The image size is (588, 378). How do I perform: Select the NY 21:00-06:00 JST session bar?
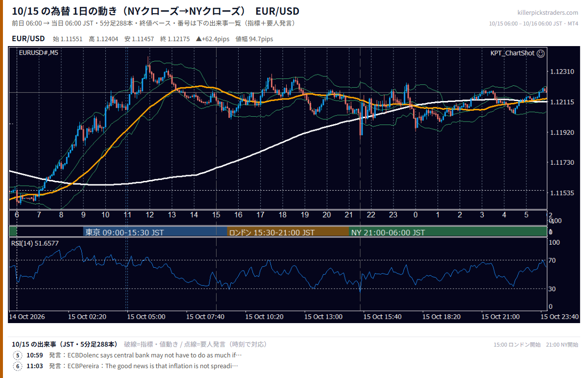click(x=448, y=232)
